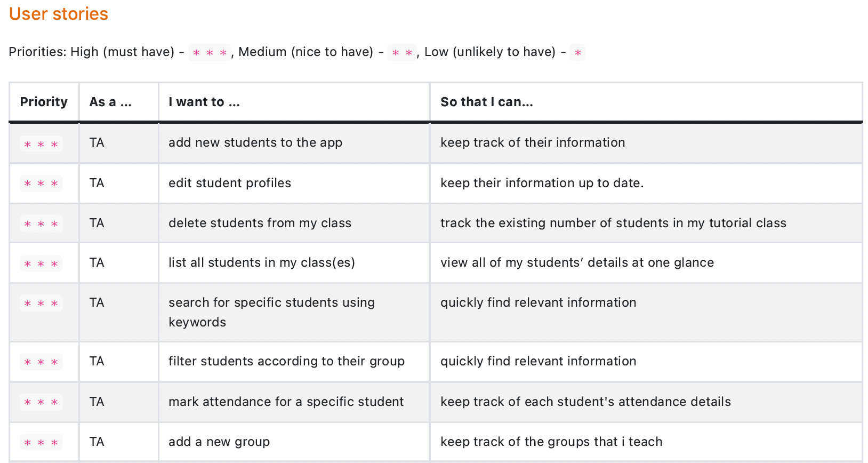This screenshot has height=463, width=868.
Task: Click priority stars in "add a new group" row
Action: (41, 442)
